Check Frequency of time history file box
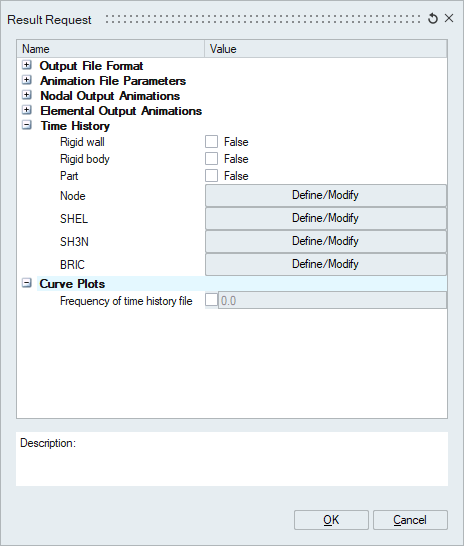Viewport: 464px width, 546px height. (211, 300)
